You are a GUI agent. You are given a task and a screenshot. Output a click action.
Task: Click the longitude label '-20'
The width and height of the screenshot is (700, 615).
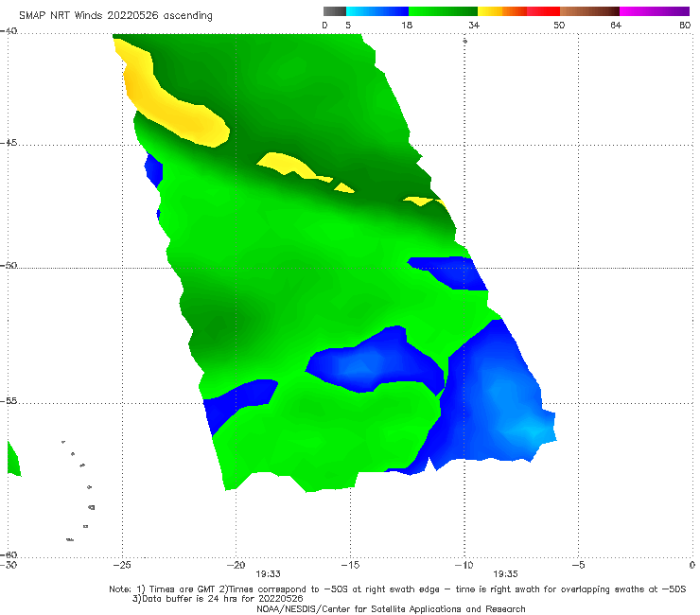(236, 565)
